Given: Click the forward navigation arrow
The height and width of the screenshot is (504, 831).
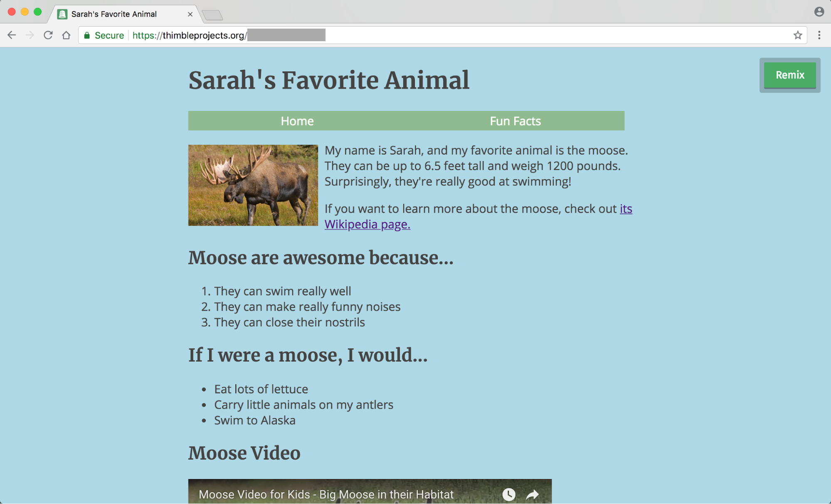Looking at the screenshot, I should (30, 35).
